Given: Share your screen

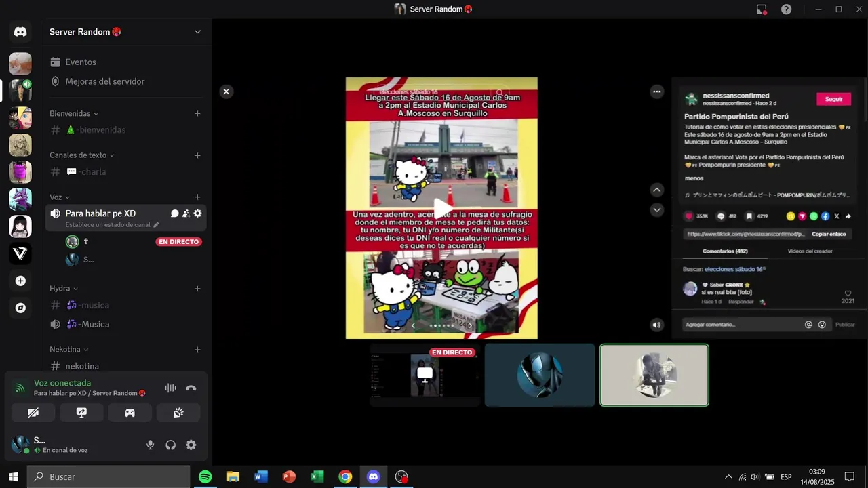Looking at the screenshot, I should tap(81, 413).
